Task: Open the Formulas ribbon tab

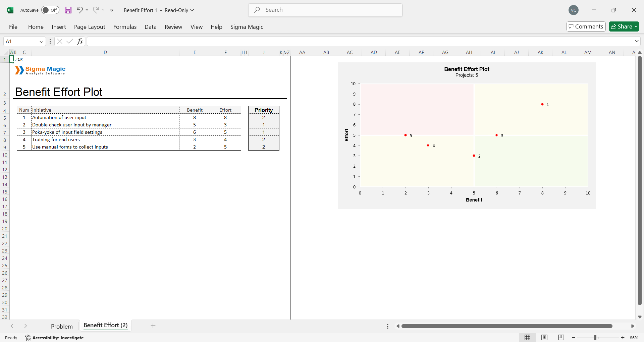Action: [125, 27]
